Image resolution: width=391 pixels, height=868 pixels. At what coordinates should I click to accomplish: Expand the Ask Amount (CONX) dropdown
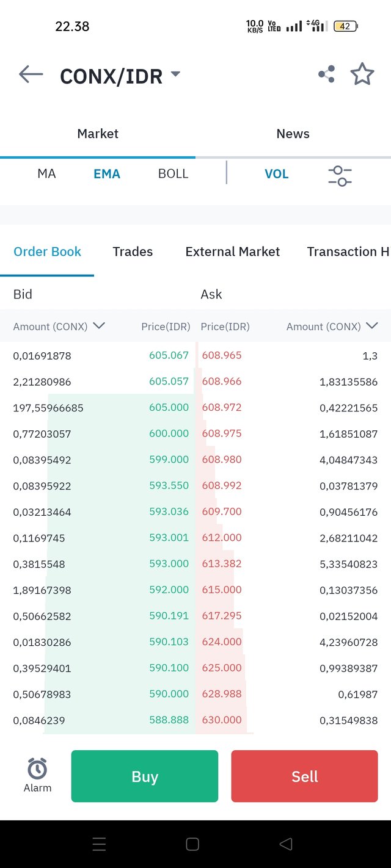point(371,326)
